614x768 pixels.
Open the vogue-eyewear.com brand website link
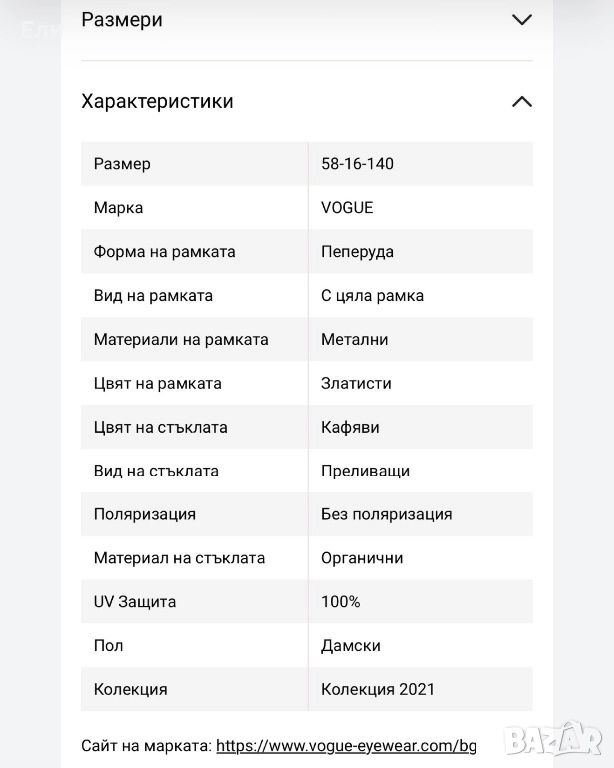346,746
